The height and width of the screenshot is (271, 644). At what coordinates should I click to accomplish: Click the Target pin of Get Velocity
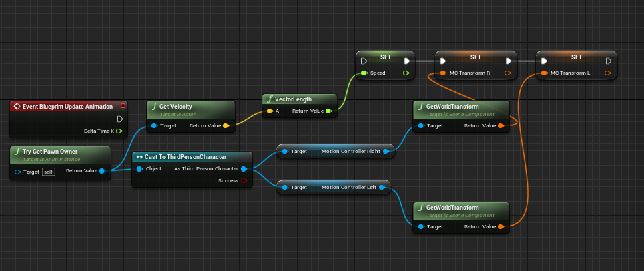[x=154, y=126]
